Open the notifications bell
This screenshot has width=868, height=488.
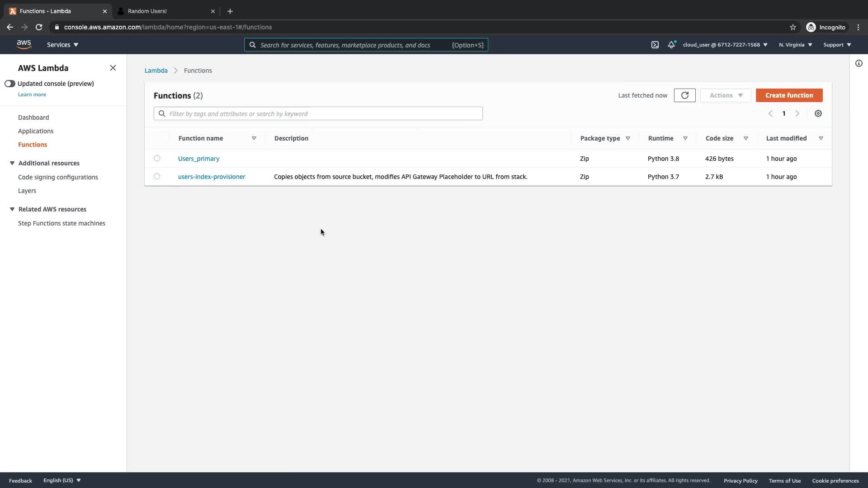pyautogui.click(x=671, y=45)
